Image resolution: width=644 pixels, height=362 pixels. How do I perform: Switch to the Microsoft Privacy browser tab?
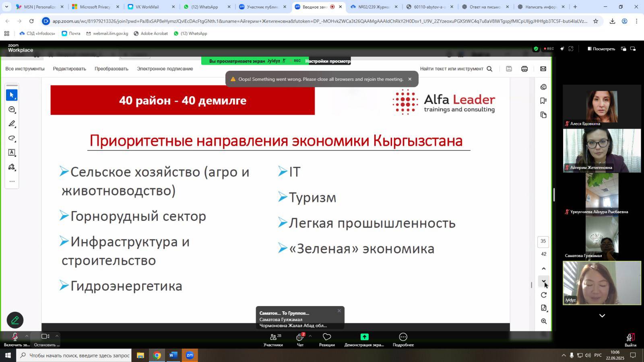[x=95, y=7]
